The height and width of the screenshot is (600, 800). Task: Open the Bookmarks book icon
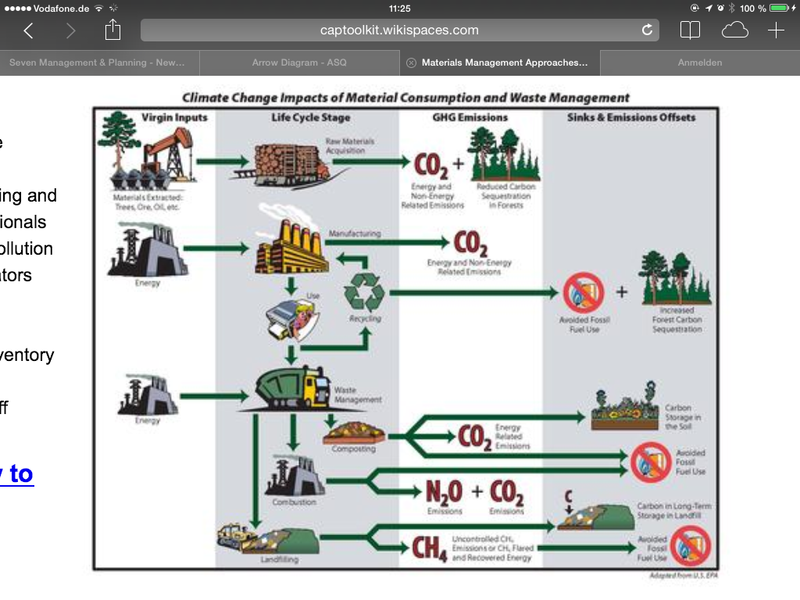[690, 31]
